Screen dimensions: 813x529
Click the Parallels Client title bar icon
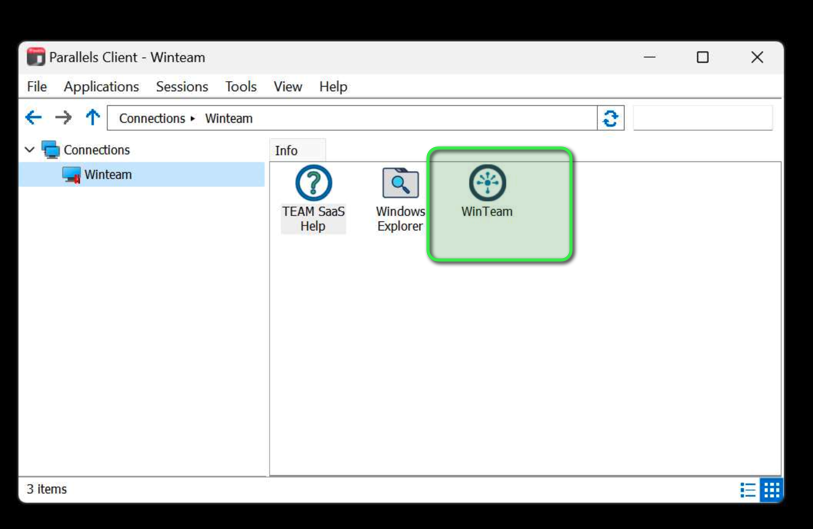click(x=36, y=57)
